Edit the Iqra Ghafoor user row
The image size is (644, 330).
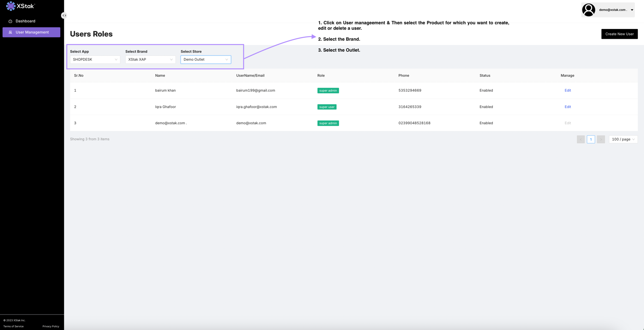point(567,107)
